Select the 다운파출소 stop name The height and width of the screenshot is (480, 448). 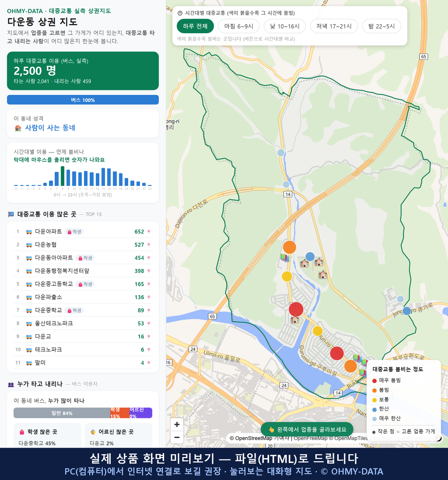(49, 297)
